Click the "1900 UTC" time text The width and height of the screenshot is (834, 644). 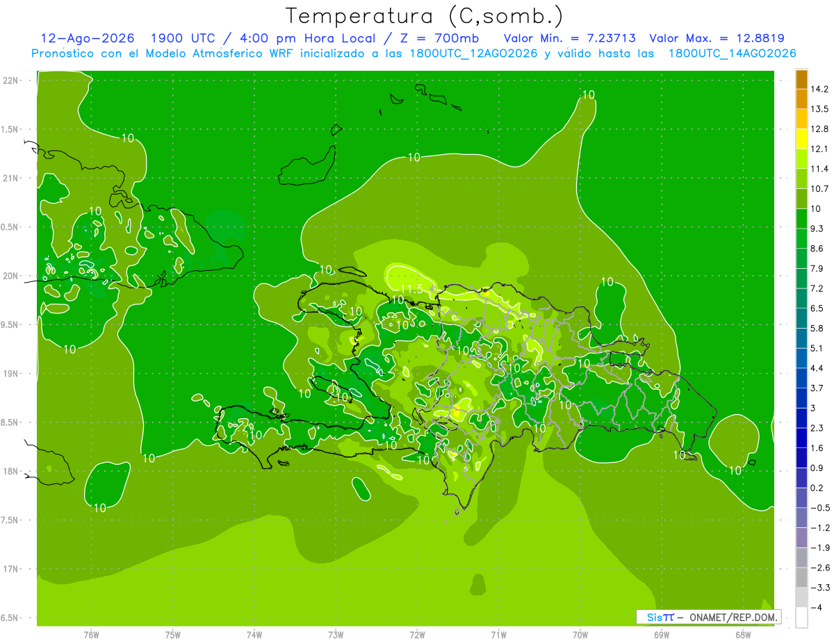pos(183,38)
